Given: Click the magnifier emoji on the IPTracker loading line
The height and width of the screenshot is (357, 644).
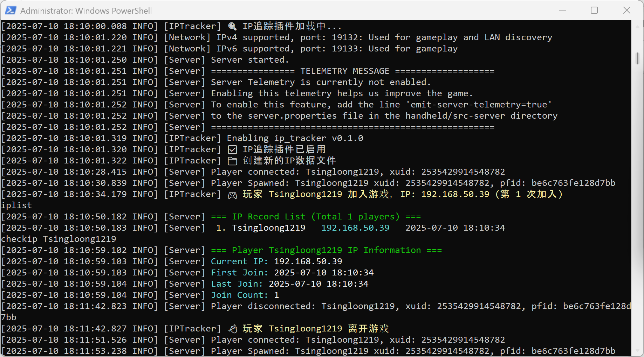Looking at the screenshot, I should pos(232,26).
